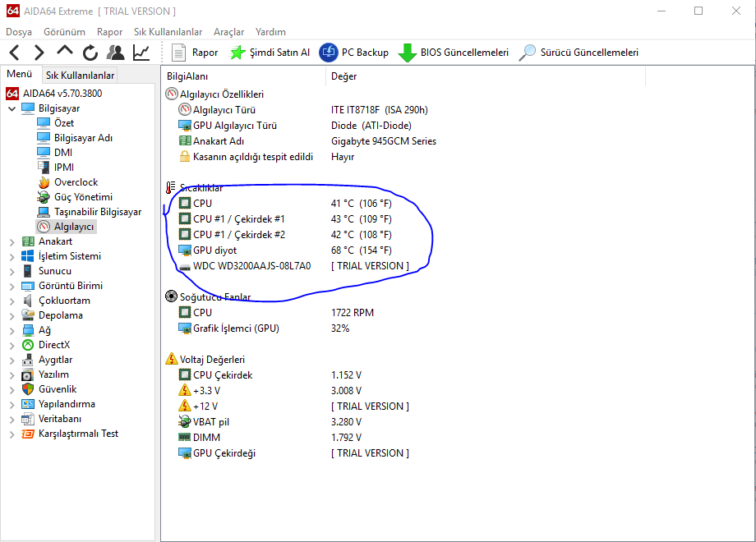This screenshot has width=756, height=542.
Task: Select CPU #1 / Çekirdek #2 temperature row
Action: click(x=285, y=235)
